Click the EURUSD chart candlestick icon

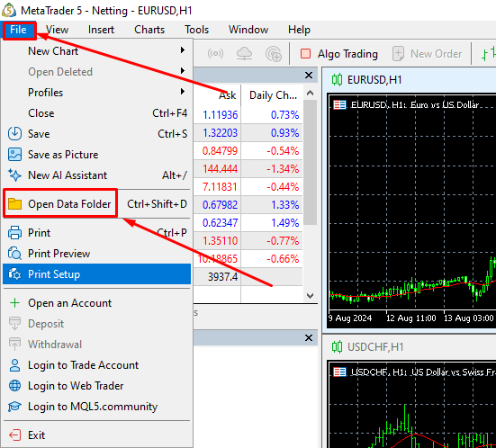tap(337, 80)
